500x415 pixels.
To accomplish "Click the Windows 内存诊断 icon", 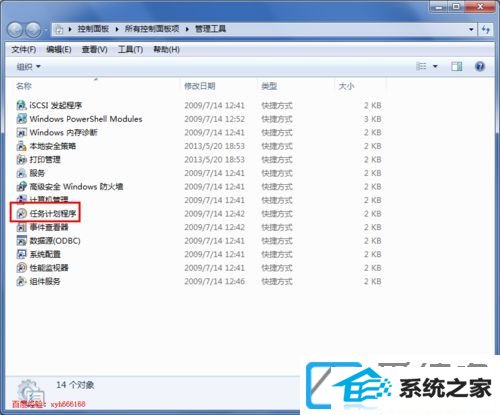I will tap(21, 132).
